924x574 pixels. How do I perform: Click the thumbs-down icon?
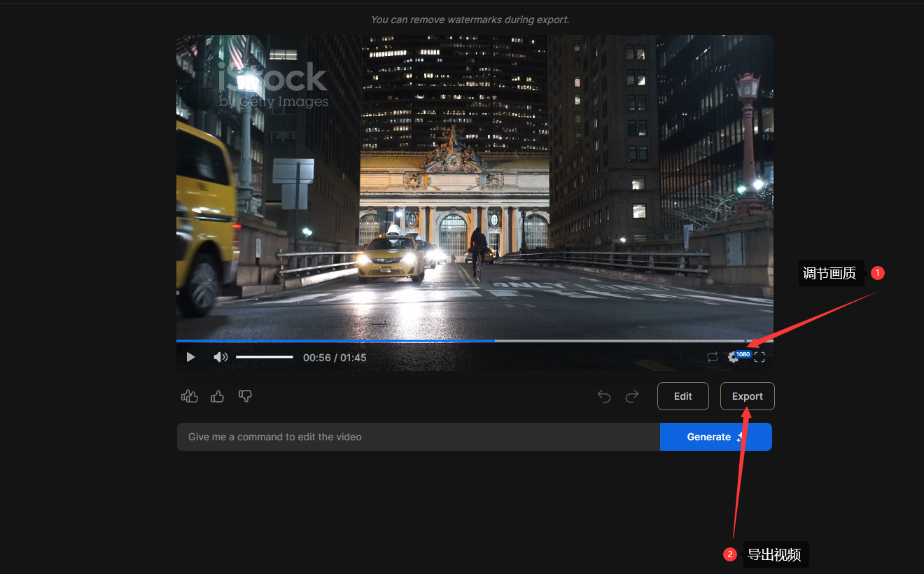click(x=245, y=396)
